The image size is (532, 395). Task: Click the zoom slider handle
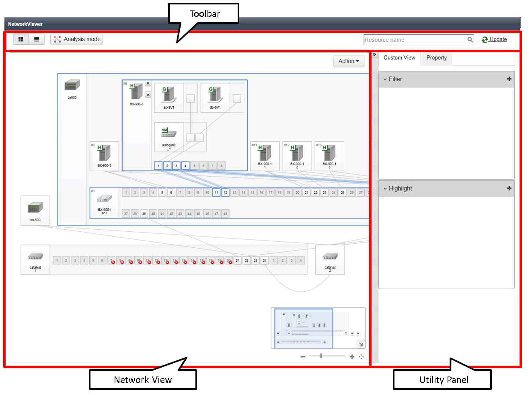click(321, 356)
